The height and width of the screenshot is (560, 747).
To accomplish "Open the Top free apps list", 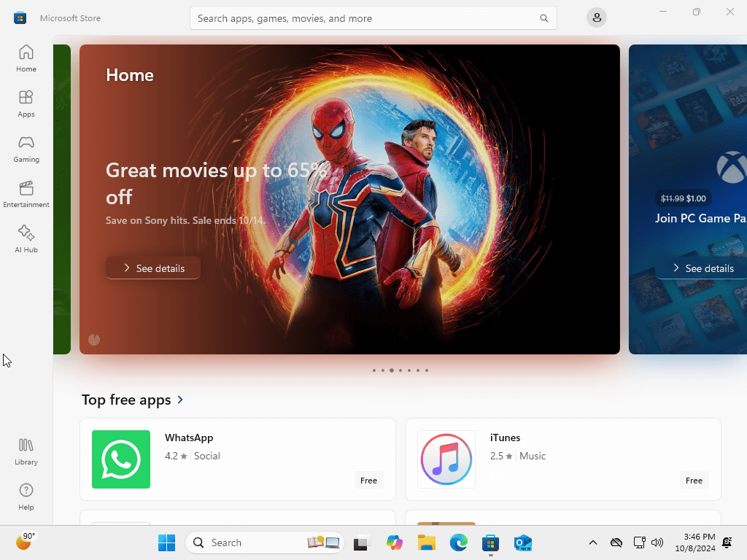I will tap(126, 400).
